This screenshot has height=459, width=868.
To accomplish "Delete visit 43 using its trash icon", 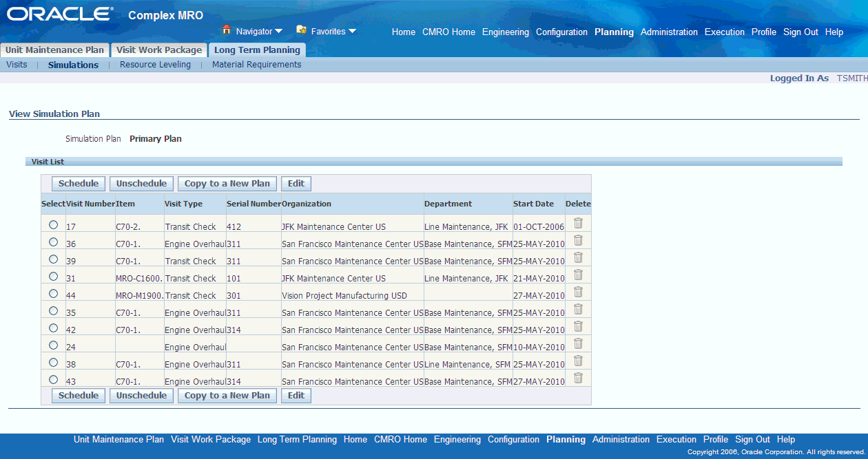I will pos(578,378).
